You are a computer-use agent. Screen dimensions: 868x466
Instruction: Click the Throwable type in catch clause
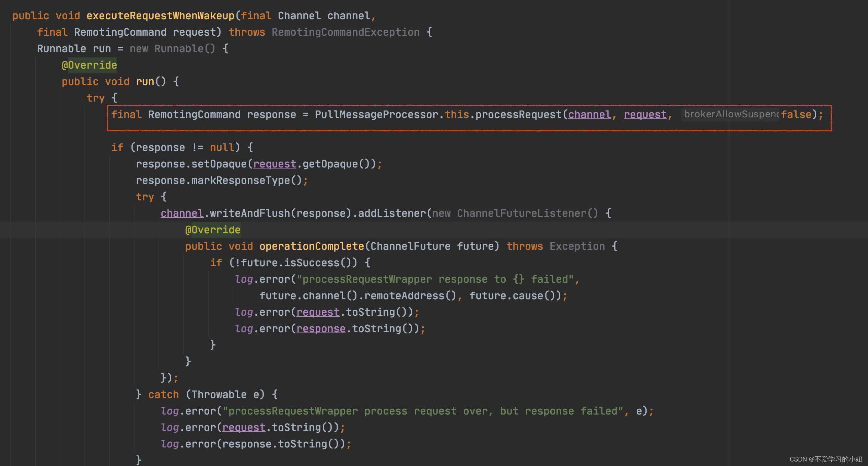[219, 395]
